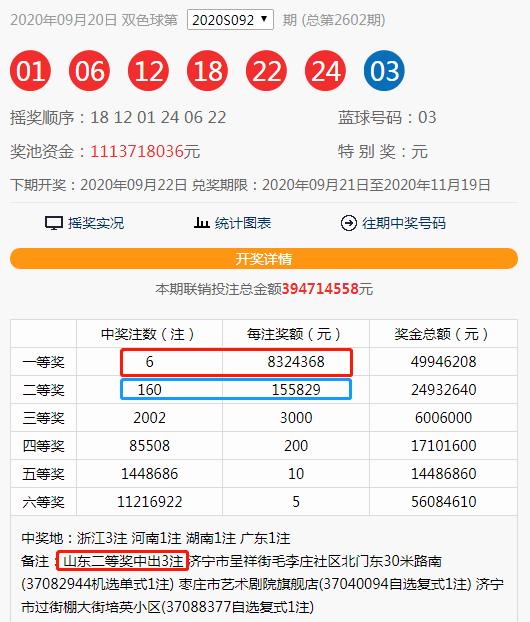Click the 每注奖额（元） column header
530x622 pixels.
click(296, 334)
